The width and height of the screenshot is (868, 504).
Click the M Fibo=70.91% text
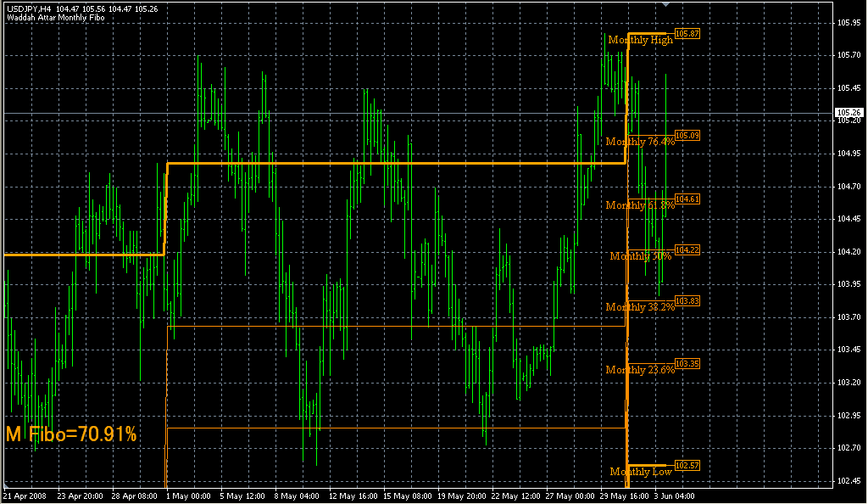[71, 434]
